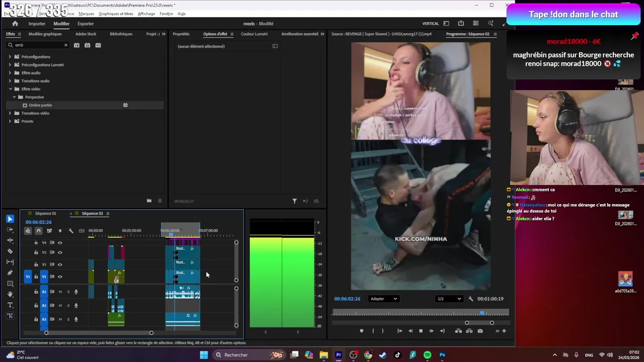Toggle visibility eye of track V3
This screenshot has height=362, width=644.
[x=60, y=252]
